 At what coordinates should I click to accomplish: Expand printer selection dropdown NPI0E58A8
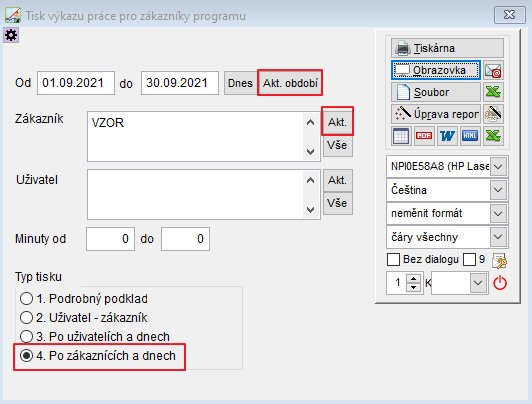click(498, 167)
